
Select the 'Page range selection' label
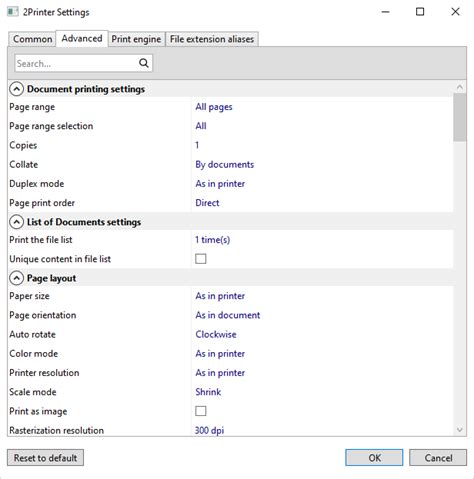tap(51, 126)
